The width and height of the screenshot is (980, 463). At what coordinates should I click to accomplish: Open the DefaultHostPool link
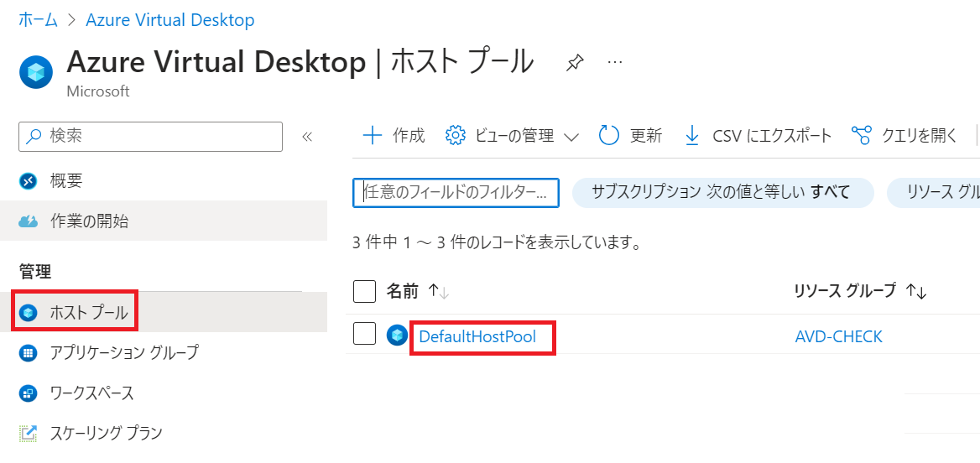coord(477,337)
